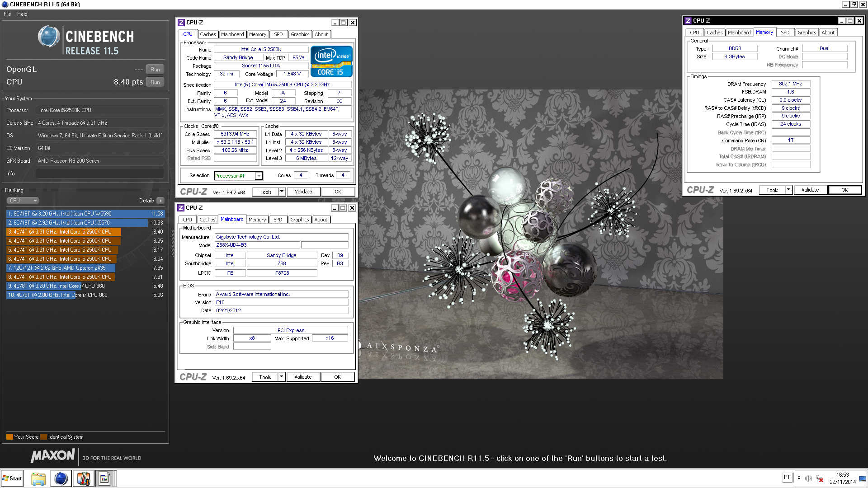Click Validate in Memory CPU-Z window

[810, 190]
